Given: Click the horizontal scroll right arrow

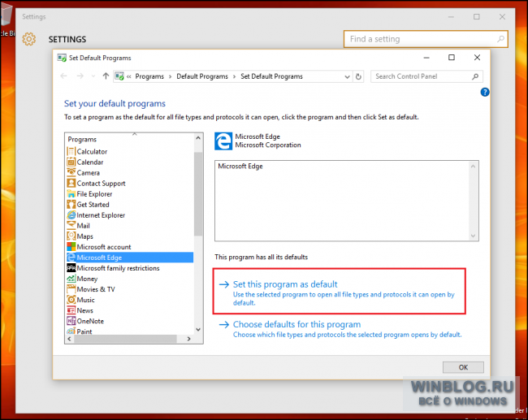Looking at the screenshot, I should (189, 339).
